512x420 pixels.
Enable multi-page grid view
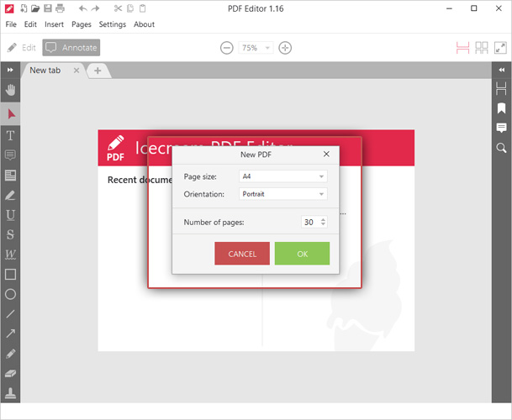point(482,48)
